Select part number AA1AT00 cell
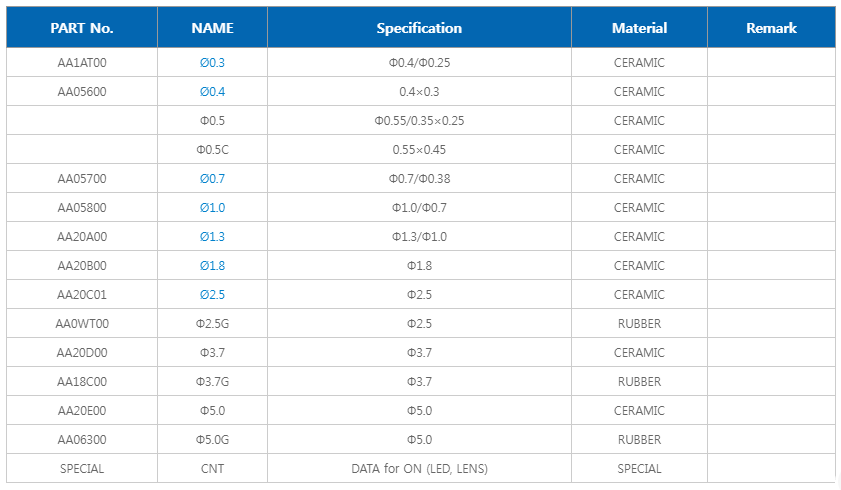 click(82, 63)
